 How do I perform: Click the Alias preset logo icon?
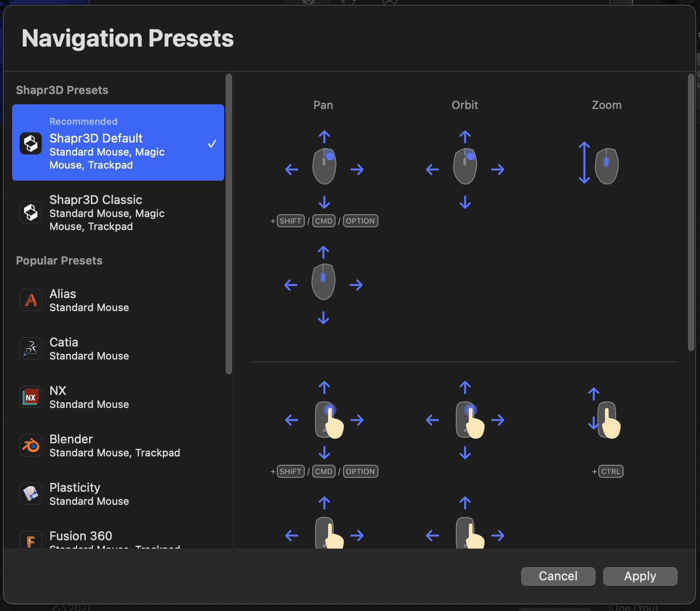click(31, 300)
